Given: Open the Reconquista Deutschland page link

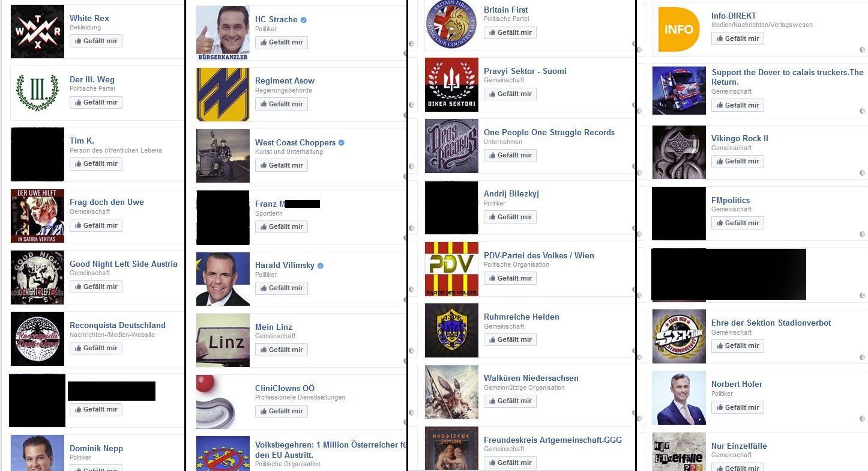Looking at the screenshot, I should (x=118, y=325).
